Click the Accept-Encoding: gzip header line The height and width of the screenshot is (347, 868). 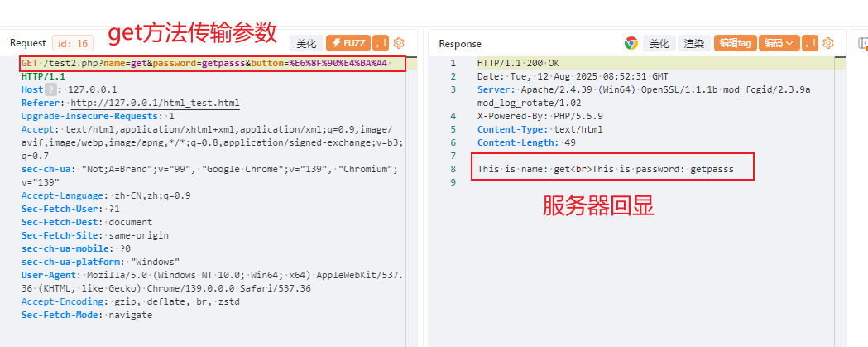(x=131, y=302)
